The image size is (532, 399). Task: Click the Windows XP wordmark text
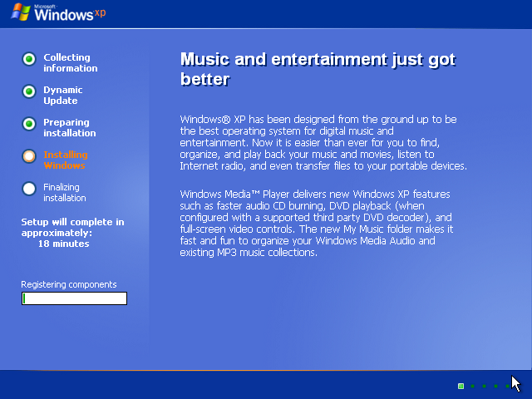[x=70, y=14]
